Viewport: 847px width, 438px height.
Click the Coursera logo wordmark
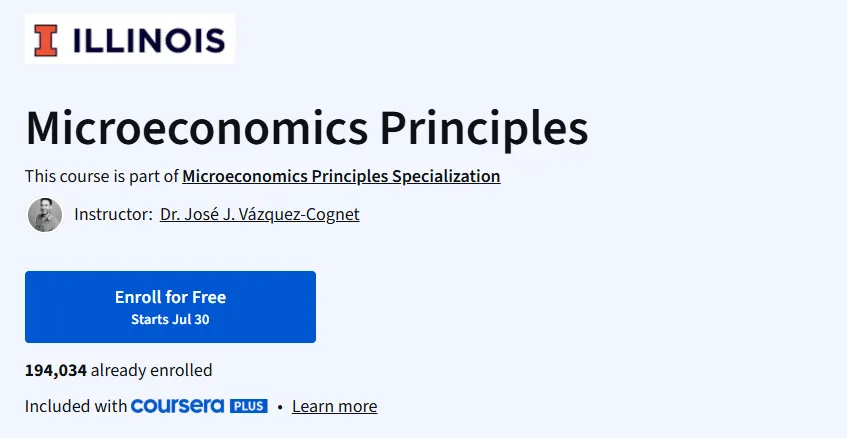pos(177,406)
